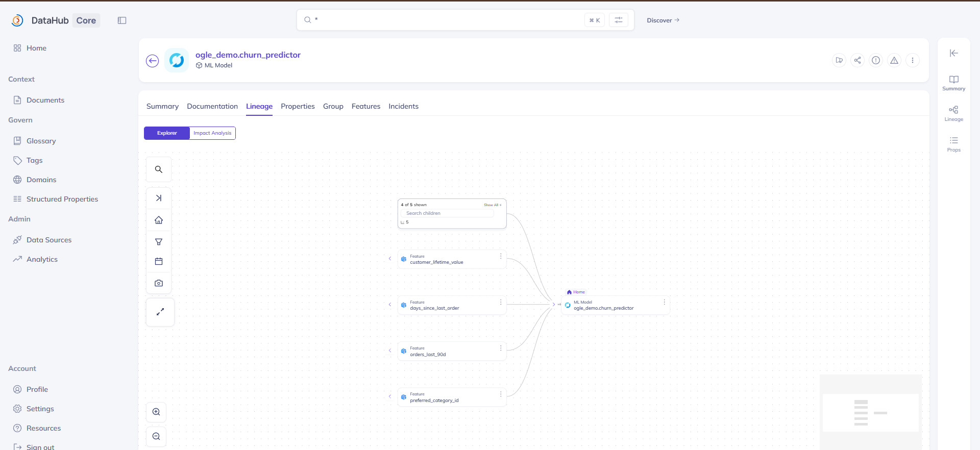This screenshot has height=450, width=980.
Task: Click the Search children input
Action: pyautogui.click(x=447, y=213)
